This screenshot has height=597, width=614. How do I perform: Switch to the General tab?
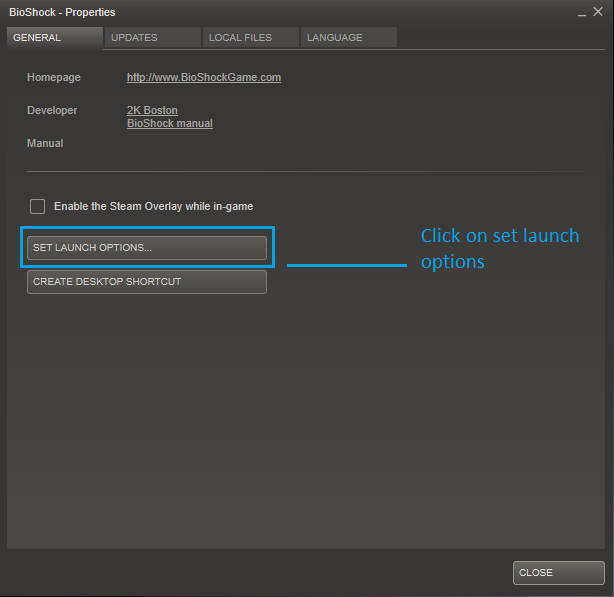(x=55, y=38)
